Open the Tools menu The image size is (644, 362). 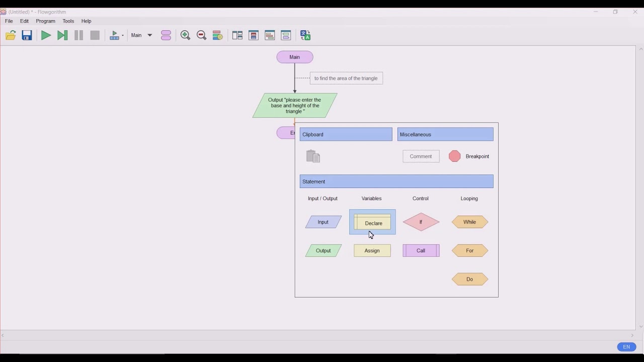68,21
